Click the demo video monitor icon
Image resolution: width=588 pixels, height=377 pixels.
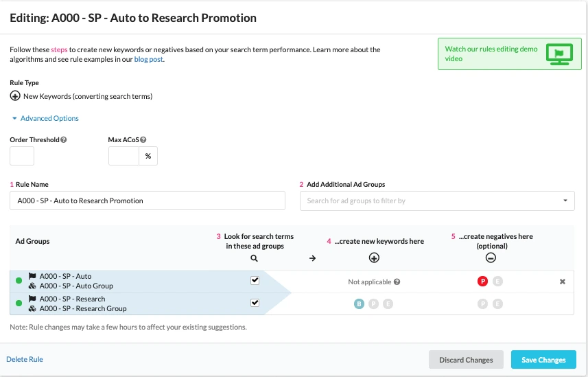[x=559, y=54]
